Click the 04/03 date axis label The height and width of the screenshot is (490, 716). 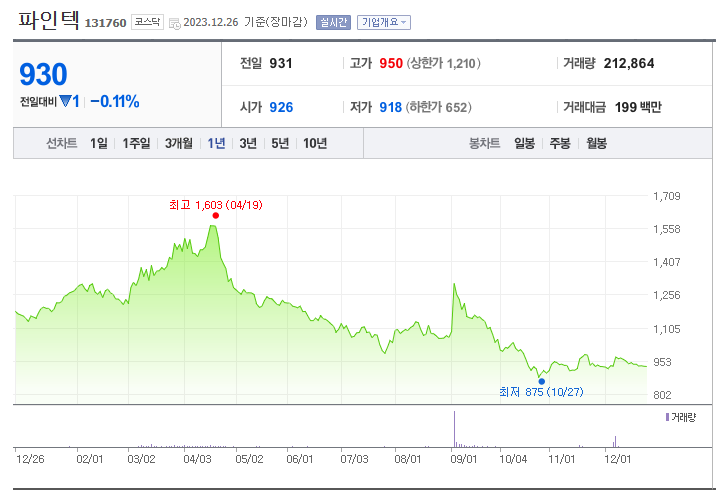[197, 459]
